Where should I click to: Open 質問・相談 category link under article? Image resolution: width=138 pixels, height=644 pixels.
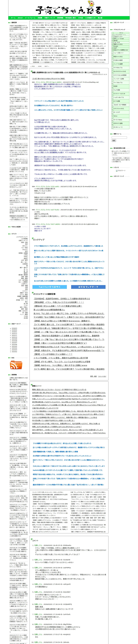pos(93,376)
